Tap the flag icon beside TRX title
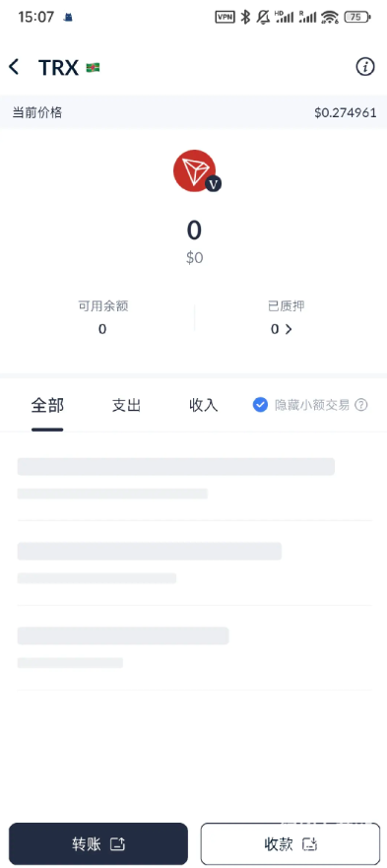Screen dimensions: 387x868 (93, 68)
